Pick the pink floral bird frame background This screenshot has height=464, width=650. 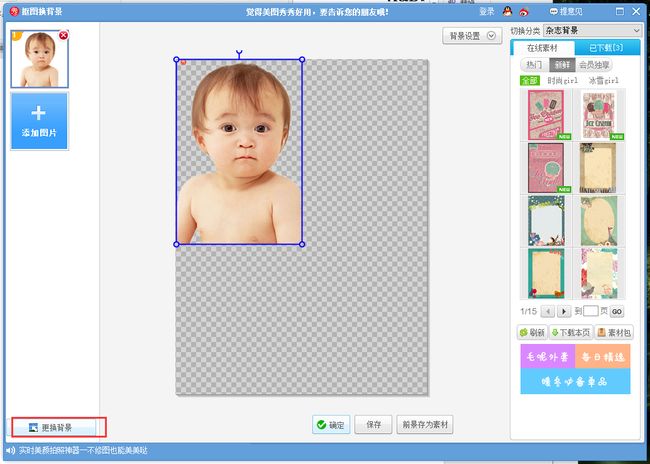[x=599, y=273]
